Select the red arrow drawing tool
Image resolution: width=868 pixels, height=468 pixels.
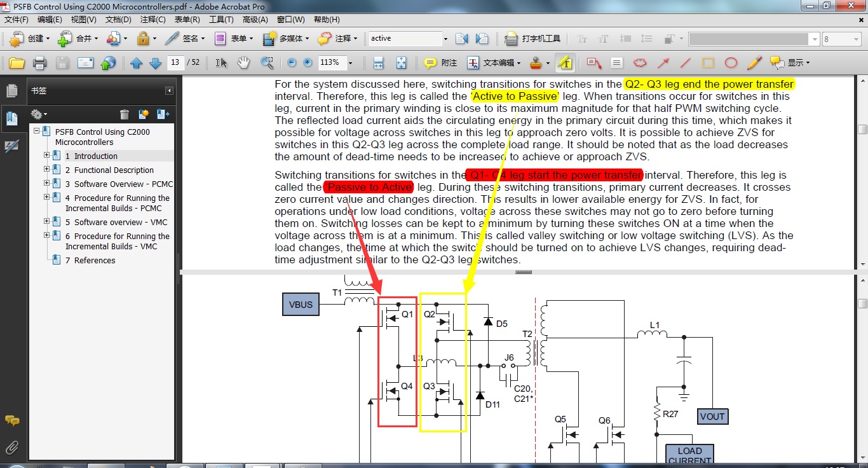point(663,63)
